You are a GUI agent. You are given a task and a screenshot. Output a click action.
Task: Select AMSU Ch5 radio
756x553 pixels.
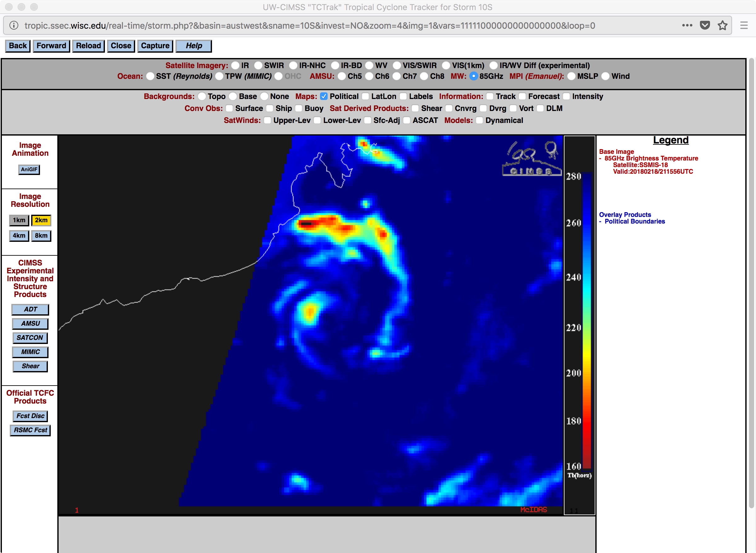tap(342, 76)
